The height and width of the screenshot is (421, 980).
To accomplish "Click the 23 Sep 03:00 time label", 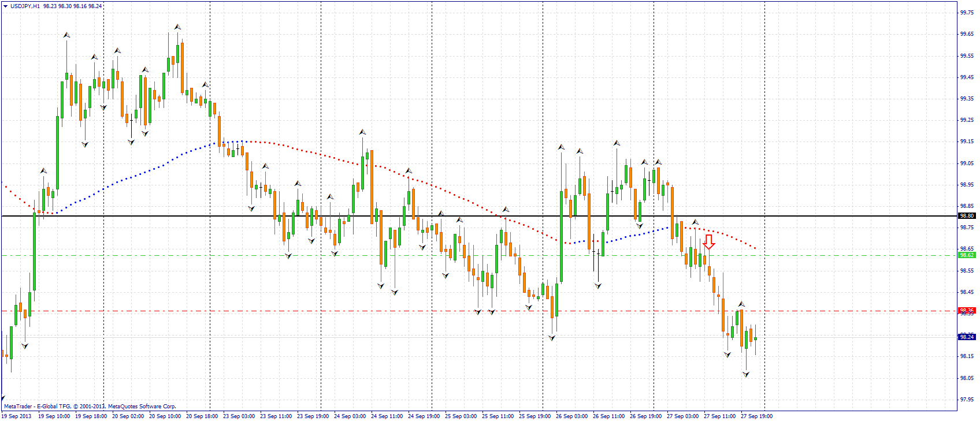I will coord(239,416).
